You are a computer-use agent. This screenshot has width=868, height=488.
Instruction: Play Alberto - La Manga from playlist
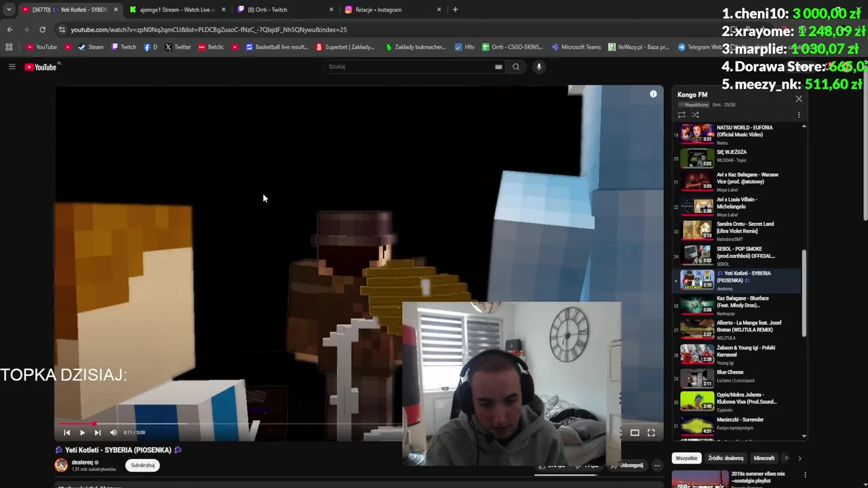coord(737,330)
